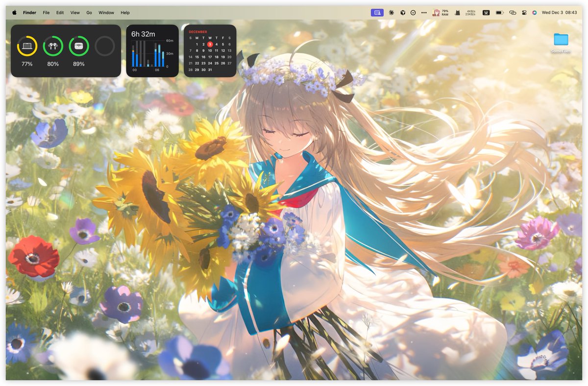Click the cube icon in menu bar
The width and height of the screenshot is (588, 386).
[402, 13]
